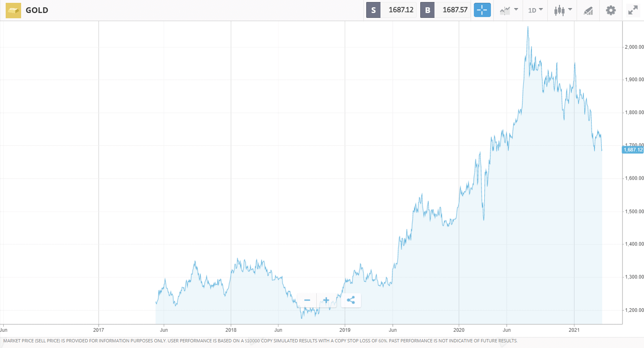This screenshot has height=348, width=644.
Task: Open chart settings gear
Action: point(611,10)
